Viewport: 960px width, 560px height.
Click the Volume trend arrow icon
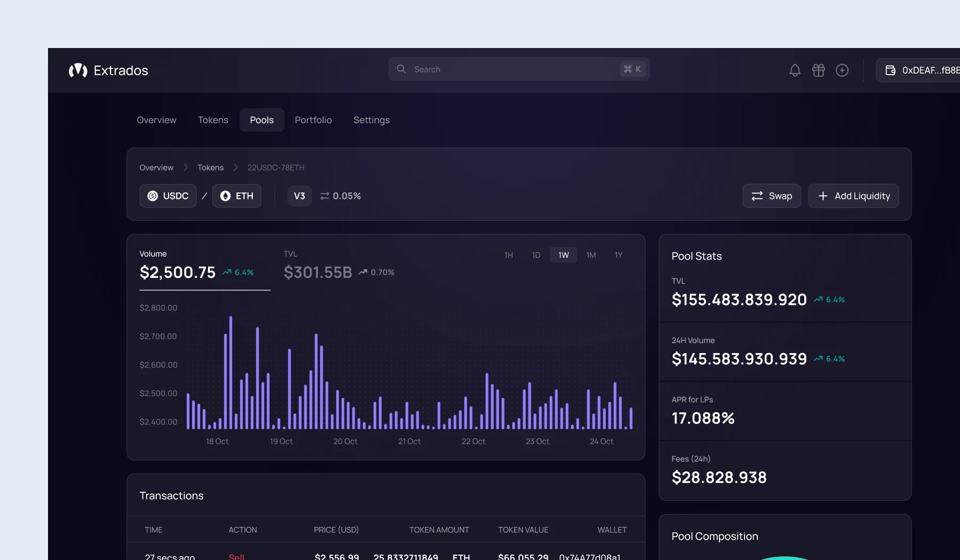pyautogui.click(x=227, y=272)
